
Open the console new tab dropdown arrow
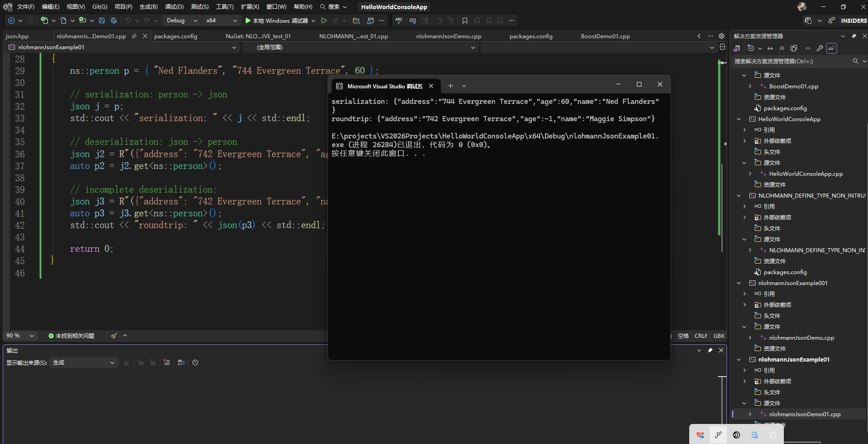(x=464, y=86)
